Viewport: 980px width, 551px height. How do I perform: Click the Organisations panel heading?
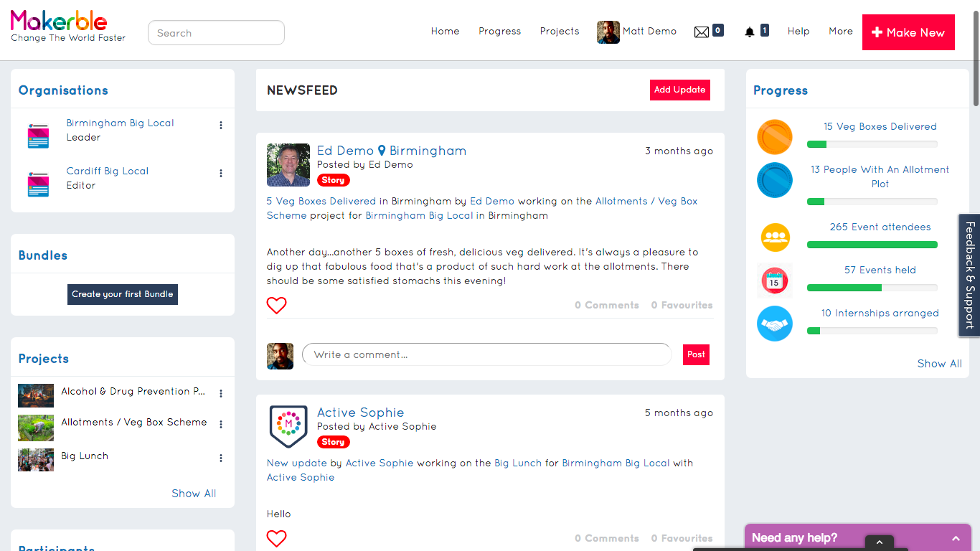(x=63, y=90)
